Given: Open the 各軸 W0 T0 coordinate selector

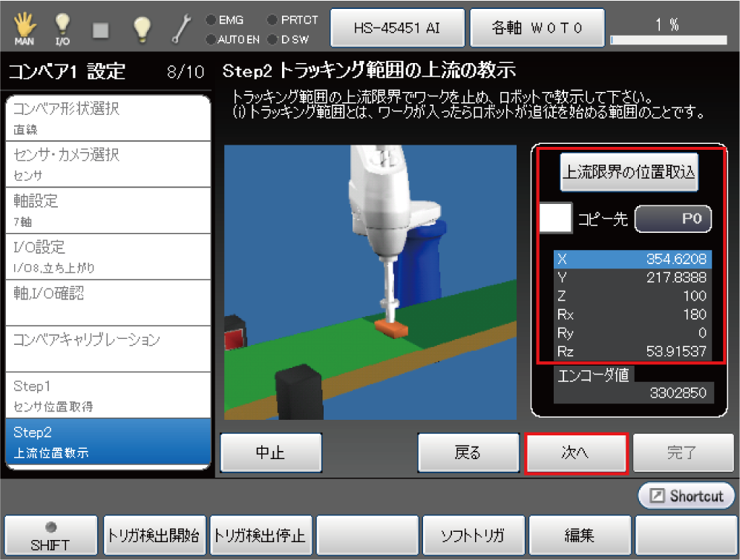Looking at the screenshot, I should (537, 27).
